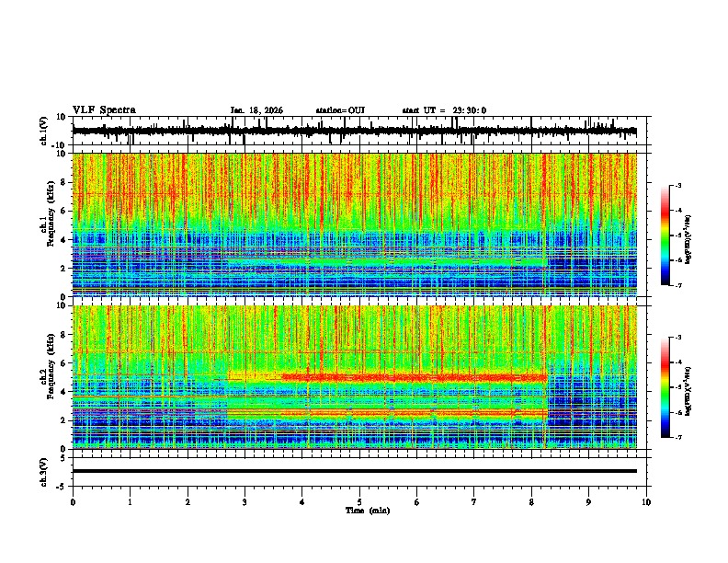Viewport: 728px width, 563px height.
Task: Click the "station=OUI" header label
Action: click(340, 110)
